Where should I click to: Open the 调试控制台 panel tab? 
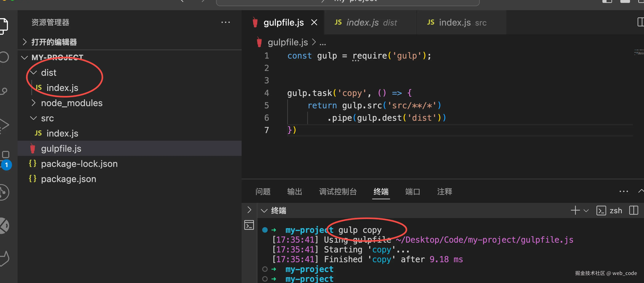coord(338,192)
